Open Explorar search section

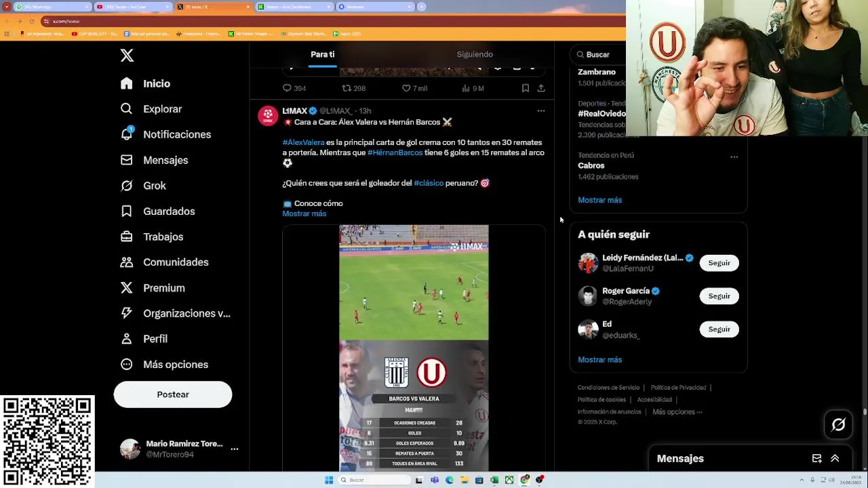(151, 109)
